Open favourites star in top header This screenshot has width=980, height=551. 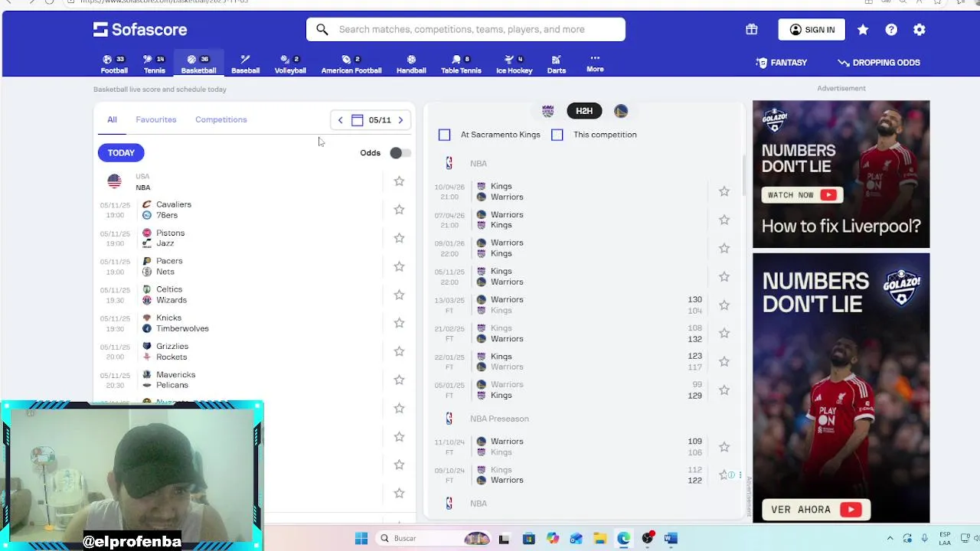click(863, 29)
